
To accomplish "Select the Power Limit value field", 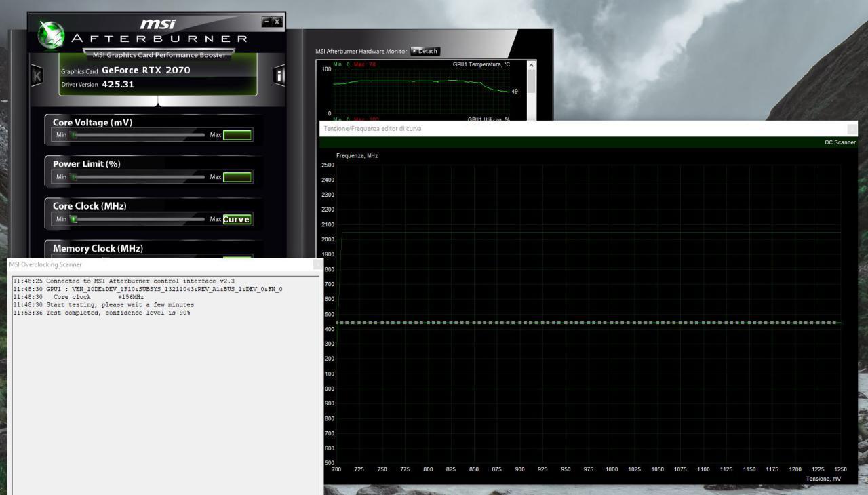I will pos(237,177).
